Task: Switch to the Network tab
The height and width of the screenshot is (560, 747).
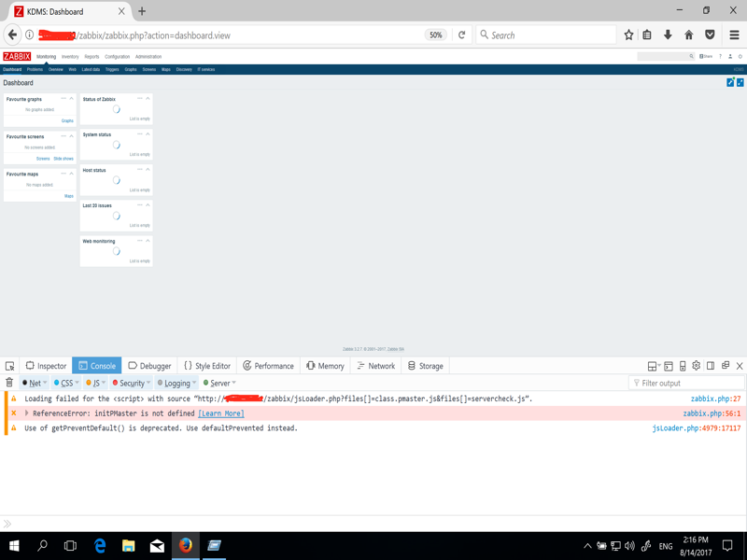Action: pos(376,366)
